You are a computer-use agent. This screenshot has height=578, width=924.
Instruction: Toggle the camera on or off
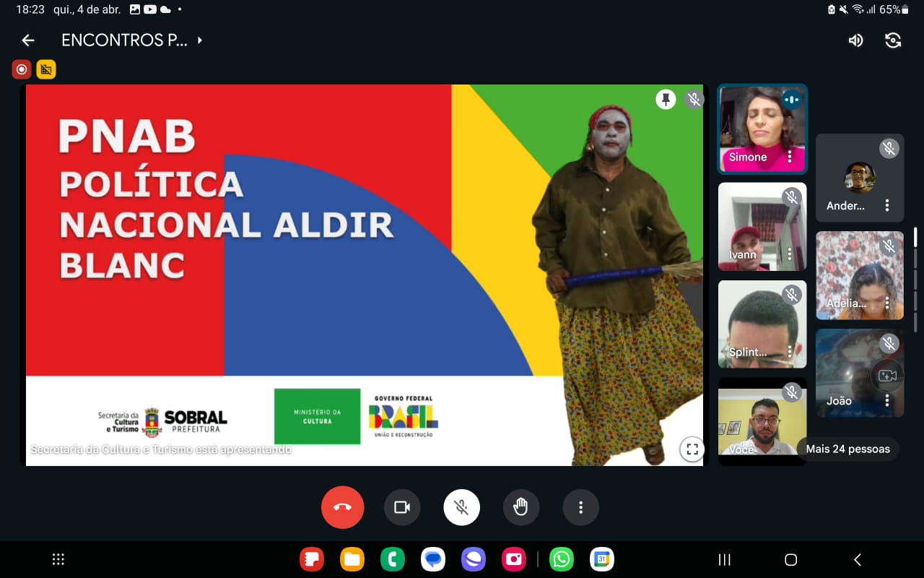(x=402, y=507)
